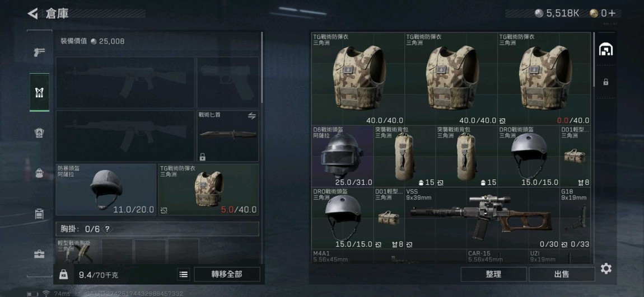This screenshot has height=297, width=644.
Task: Select the D6戰術頭盔 helmet item
Action: coord(343,156)
